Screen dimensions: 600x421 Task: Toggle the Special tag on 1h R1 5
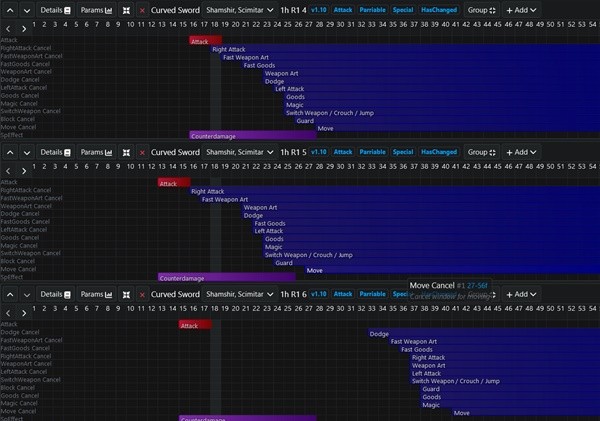click(403, 152)
